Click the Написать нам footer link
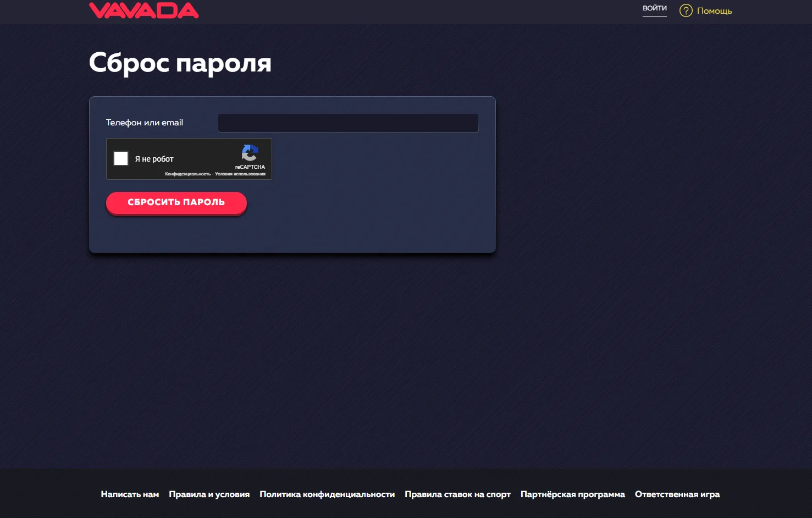This screenshot has width=812, height=518. [x=130, y=494]
